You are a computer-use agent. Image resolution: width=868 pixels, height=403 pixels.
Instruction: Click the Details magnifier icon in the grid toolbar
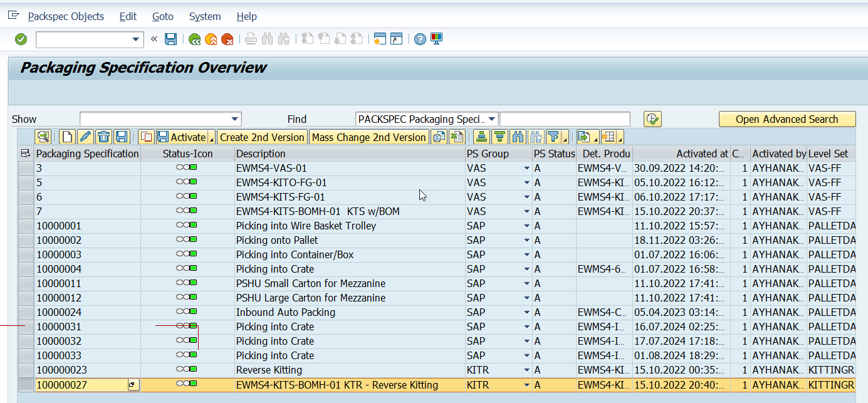click(x=43, y=137)
